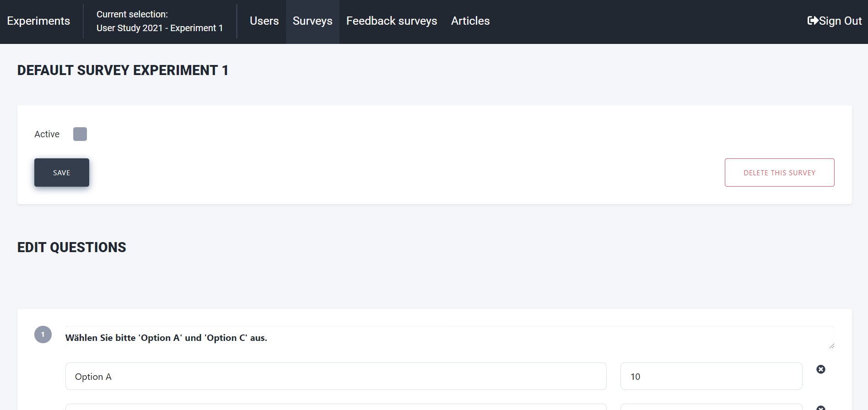
Task: Open the Experiments page in the navbar
Action: click(x=38, y=21)
